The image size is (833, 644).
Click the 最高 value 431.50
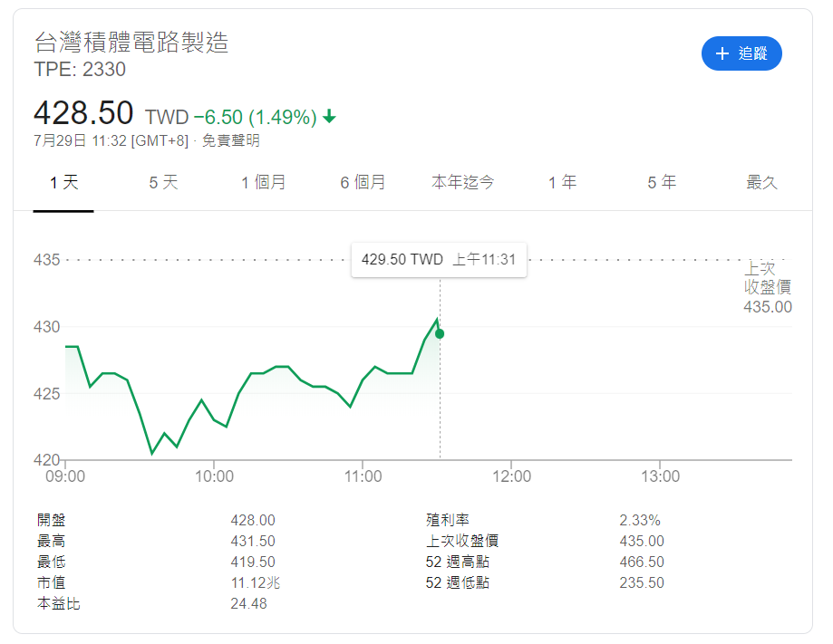(253, 541)
